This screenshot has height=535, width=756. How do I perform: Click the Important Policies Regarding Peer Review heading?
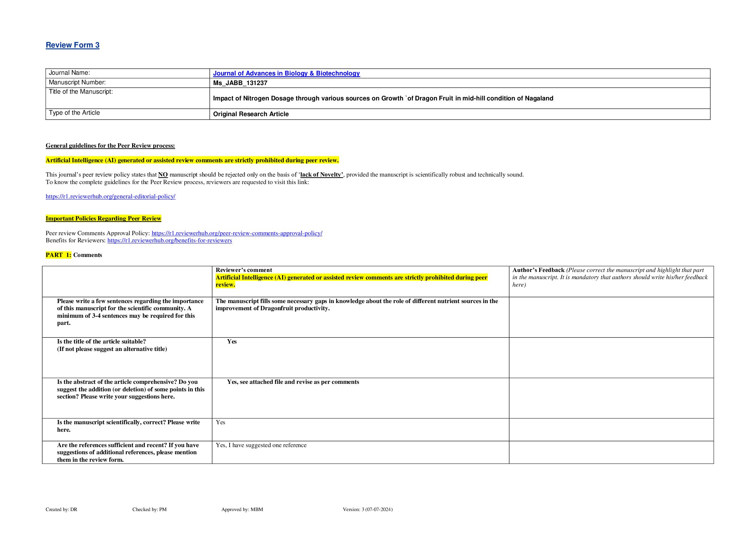(x=103, y=218)
